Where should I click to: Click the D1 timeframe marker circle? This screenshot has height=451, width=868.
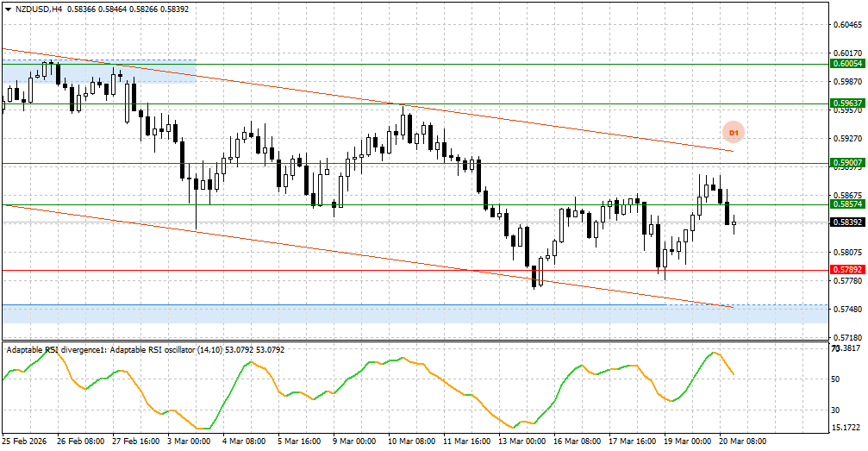point(734,133)
